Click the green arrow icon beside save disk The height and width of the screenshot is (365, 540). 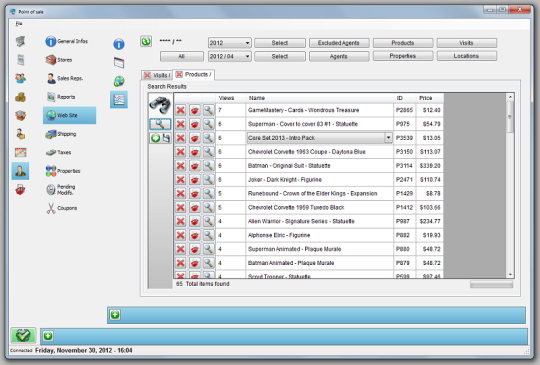pos(155,138)
